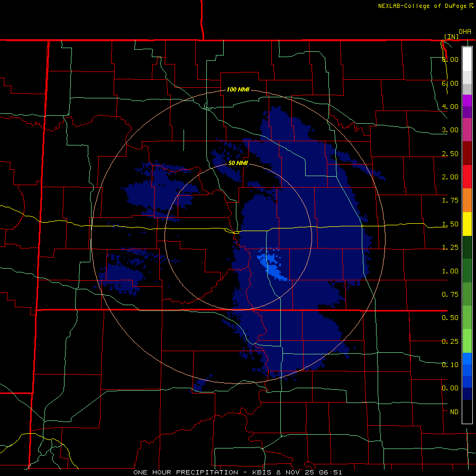The width and height of the screenshot is (476, 476).
Task: Click the ND legend label
Action: click(x=454, y=412)
